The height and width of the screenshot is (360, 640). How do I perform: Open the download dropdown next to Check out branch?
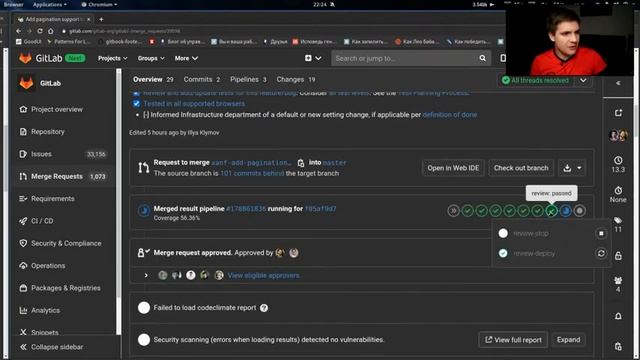click(x=572, y=168)
